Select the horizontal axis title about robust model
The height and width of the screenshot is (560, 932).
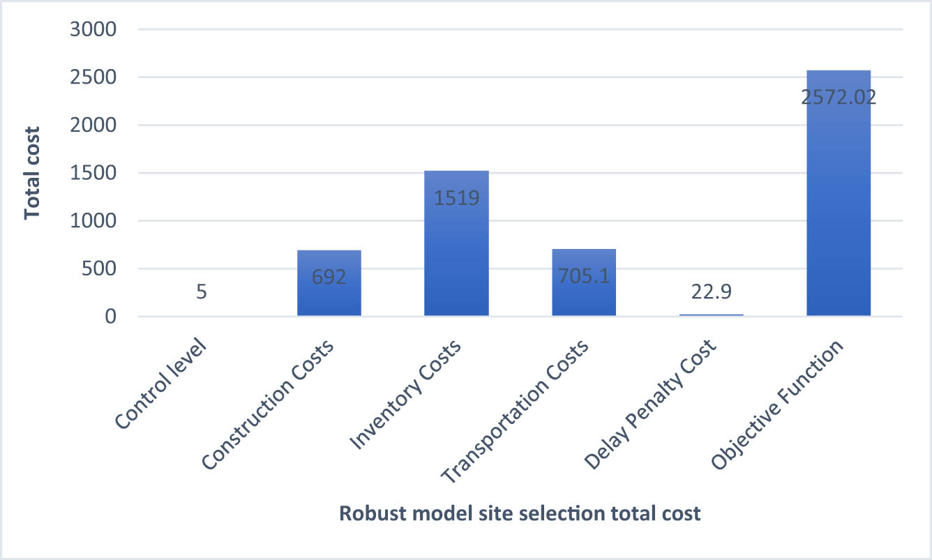click(x=520, y=514)
